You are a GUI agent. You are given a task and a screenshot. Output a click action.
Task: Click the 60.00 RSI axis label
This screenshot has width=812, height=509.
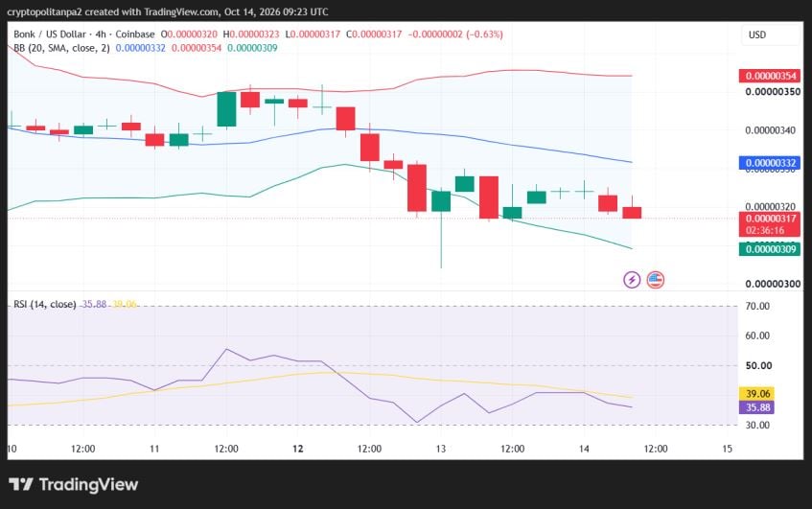coord(757,335)
